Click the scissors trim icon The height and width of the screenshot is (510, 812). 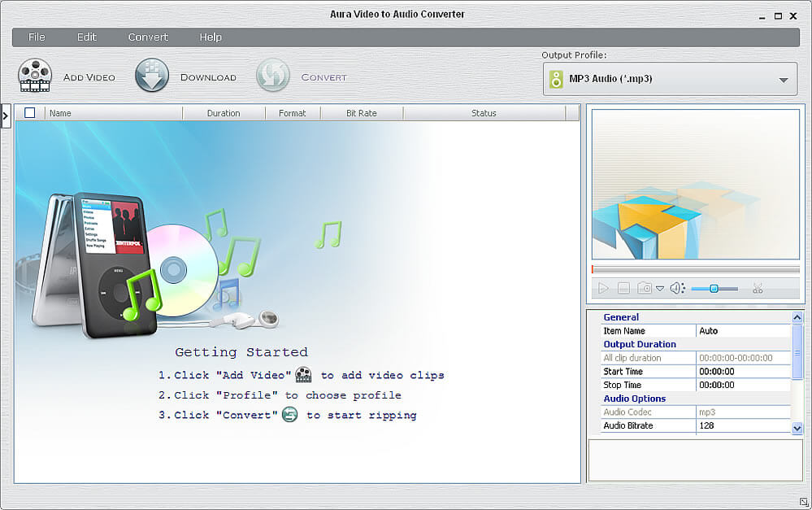(x=758, y=289)
